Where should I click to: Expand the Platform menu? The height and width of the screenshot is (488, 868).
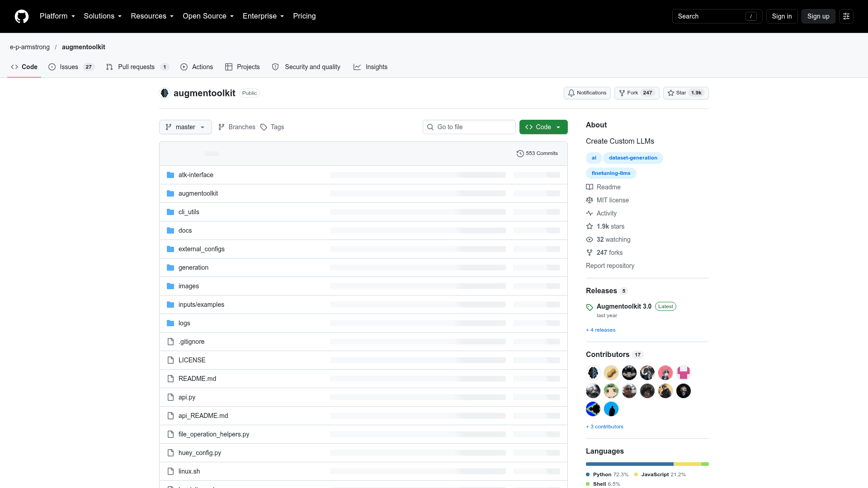(57, 16)
